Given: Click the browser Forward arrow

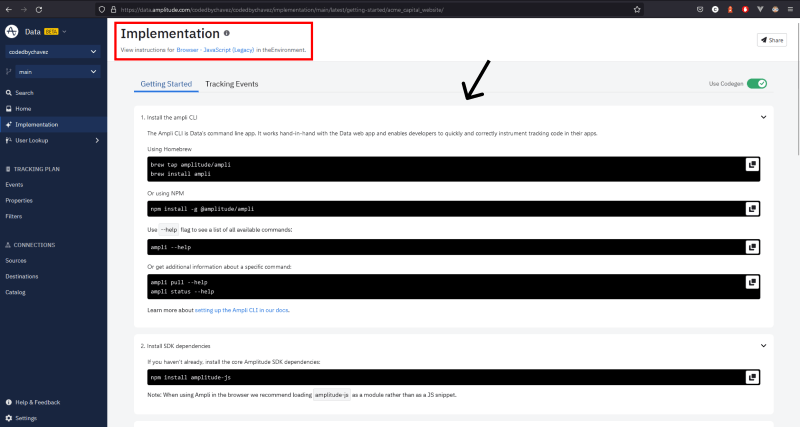Looking at the screenshot, I should click(x=23, y=10).
